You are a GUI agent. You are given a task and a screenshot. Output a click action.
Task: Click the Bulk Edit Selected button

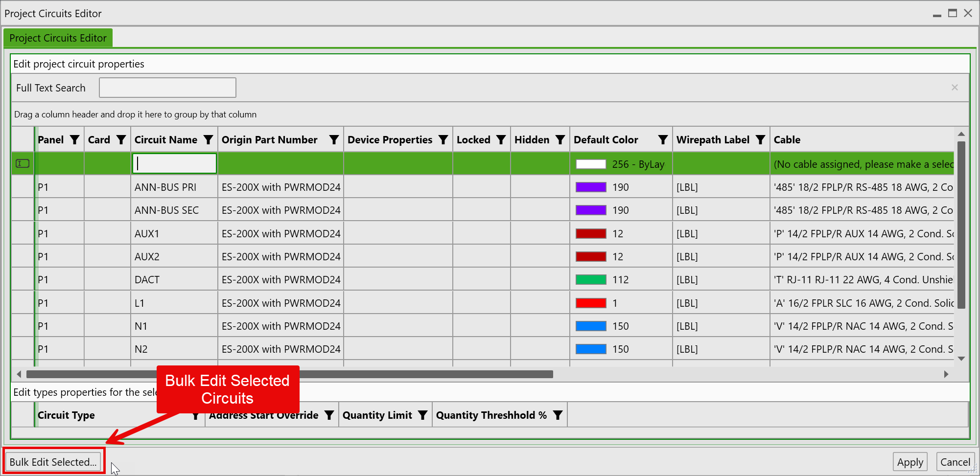(x=53, y=461)
